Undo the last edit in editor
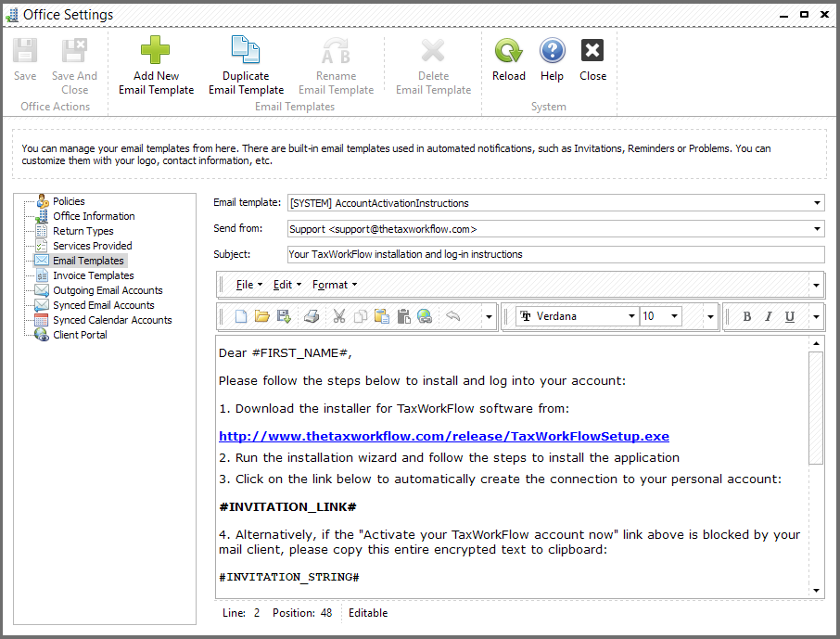840x639 pixels. point(452,316)
